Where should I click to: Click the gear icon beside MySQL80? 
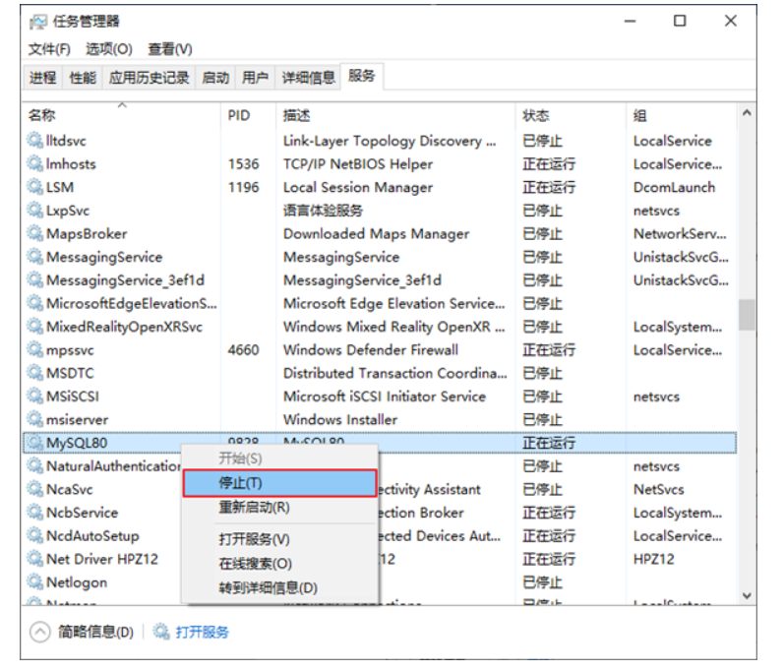click(x=35, y=443)
